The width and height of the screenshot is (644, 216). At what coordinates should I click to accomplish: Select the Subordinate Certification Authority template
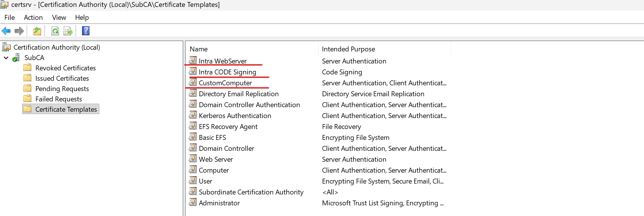[251, 192]
